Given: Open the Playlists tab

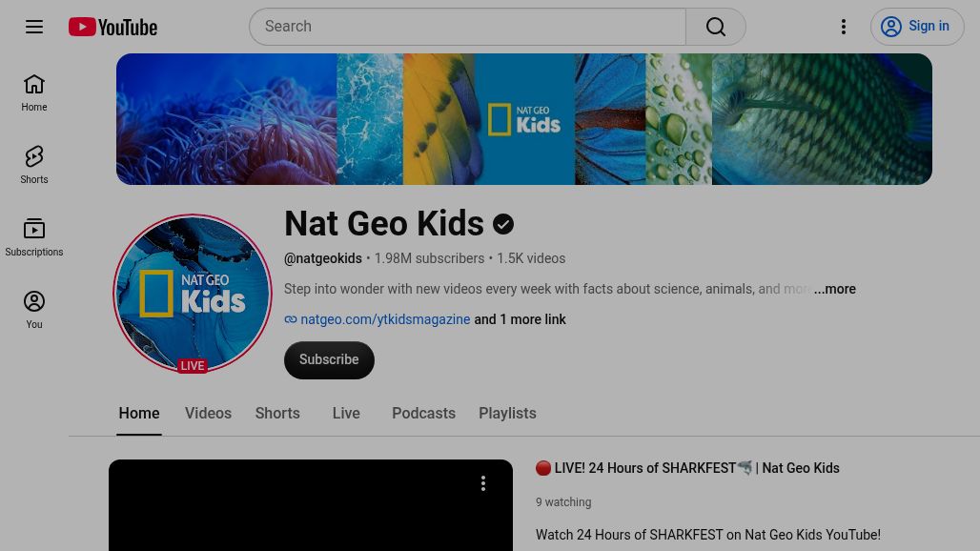Looking at the screenshot, I should (507, 414).
